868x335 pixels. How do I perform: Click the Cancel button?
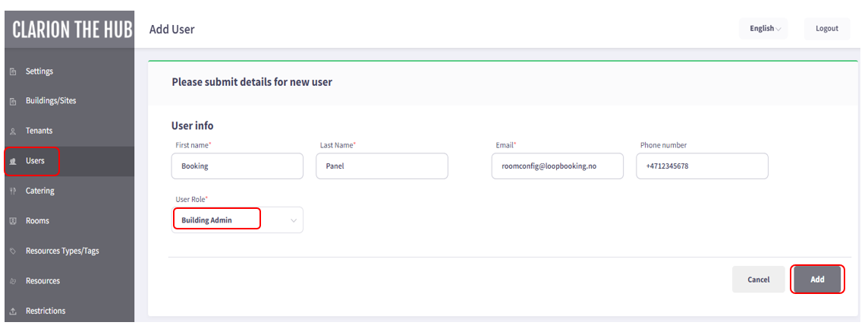pyautogui.click(x=759, y=280)
